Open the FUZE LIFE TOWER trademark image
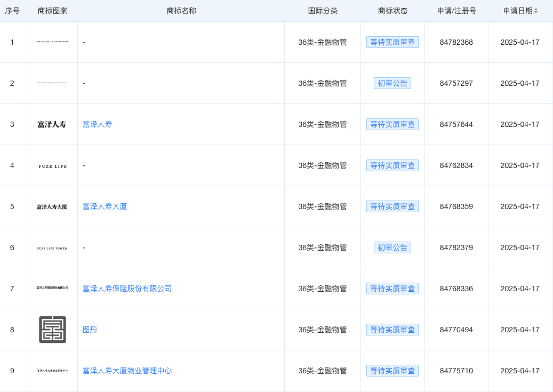553x392 pixels. [52, 248]
